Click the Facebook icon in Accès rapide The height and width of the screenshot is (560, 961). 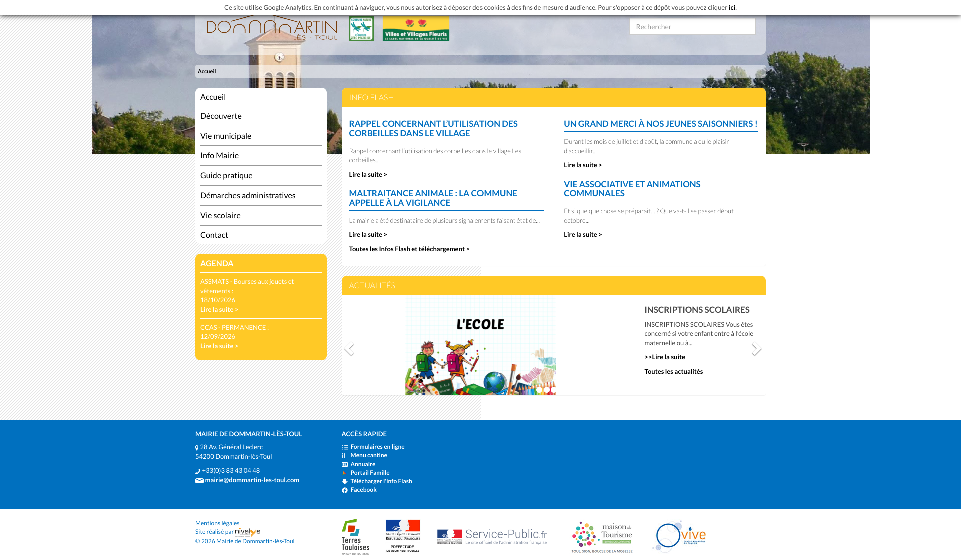tap(345, 490)
